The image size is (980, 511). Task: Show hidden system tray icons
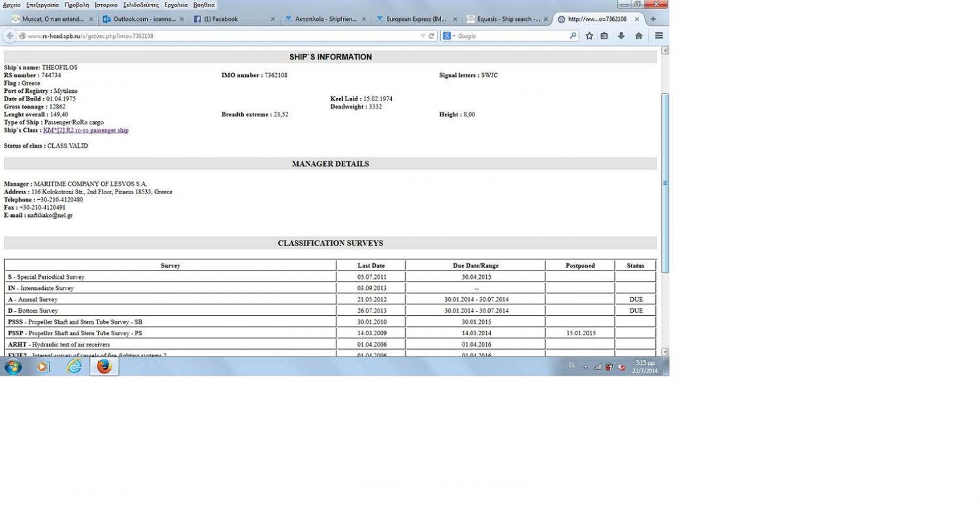(585, 367)
